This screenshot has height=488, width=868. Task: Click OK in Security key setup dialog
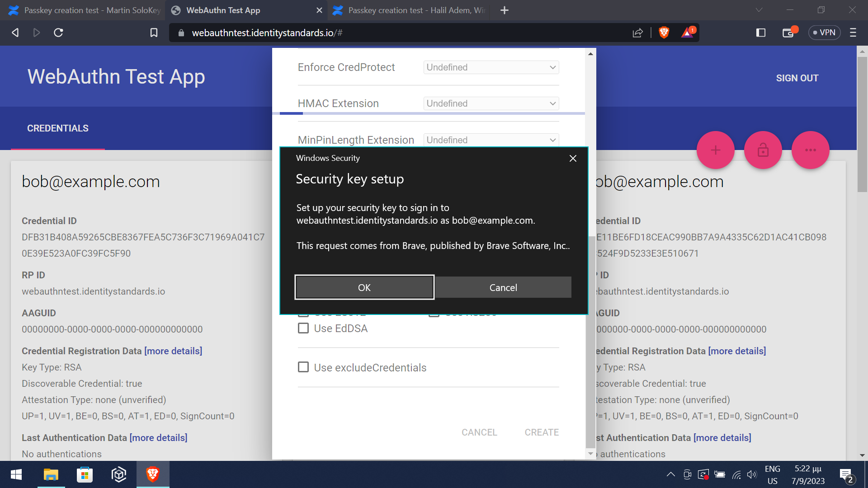point(364,287)
